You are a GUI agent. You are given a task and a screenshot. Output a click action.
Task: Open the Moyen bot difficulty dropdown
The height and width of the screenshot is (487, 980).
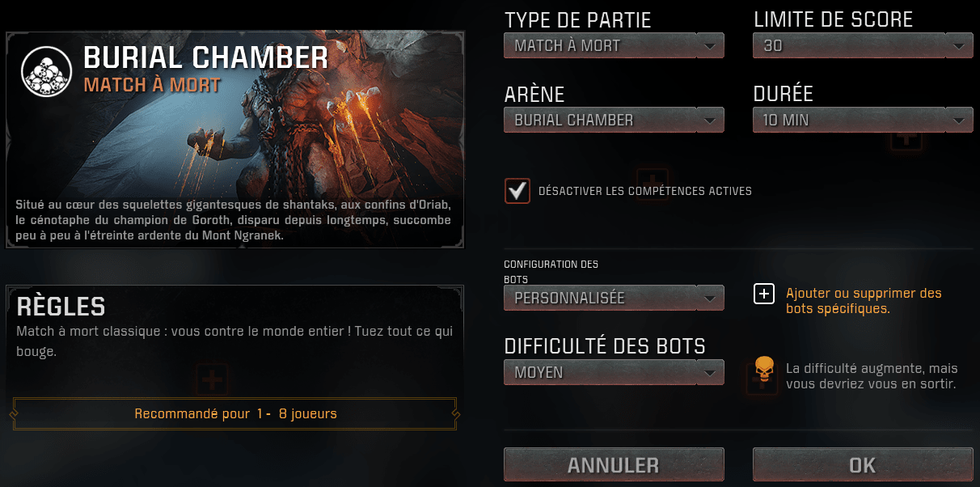[x=614, y=373]
